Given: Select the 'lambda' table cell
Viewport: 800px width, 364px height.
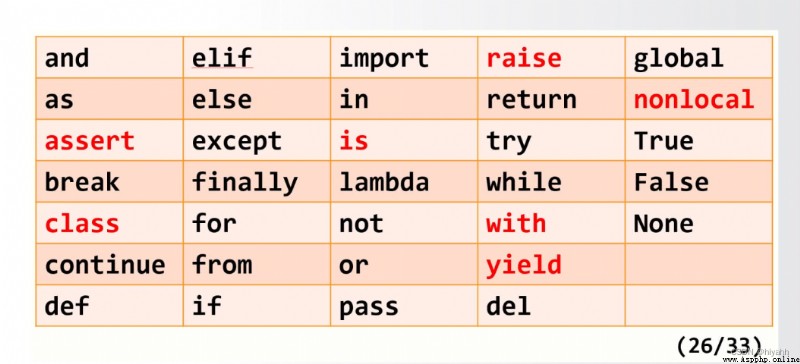Looking at the screenshot, I should [x=404, y=182].
